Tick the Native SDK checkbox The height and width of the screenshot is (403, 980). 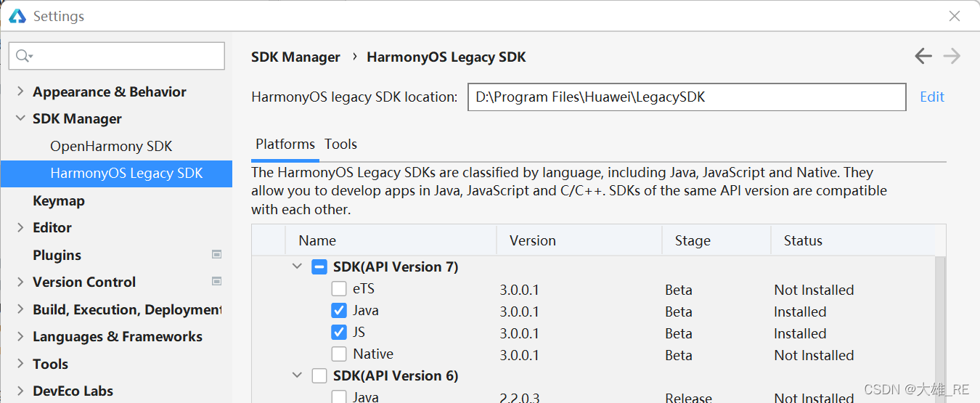(x=339, y=354)
